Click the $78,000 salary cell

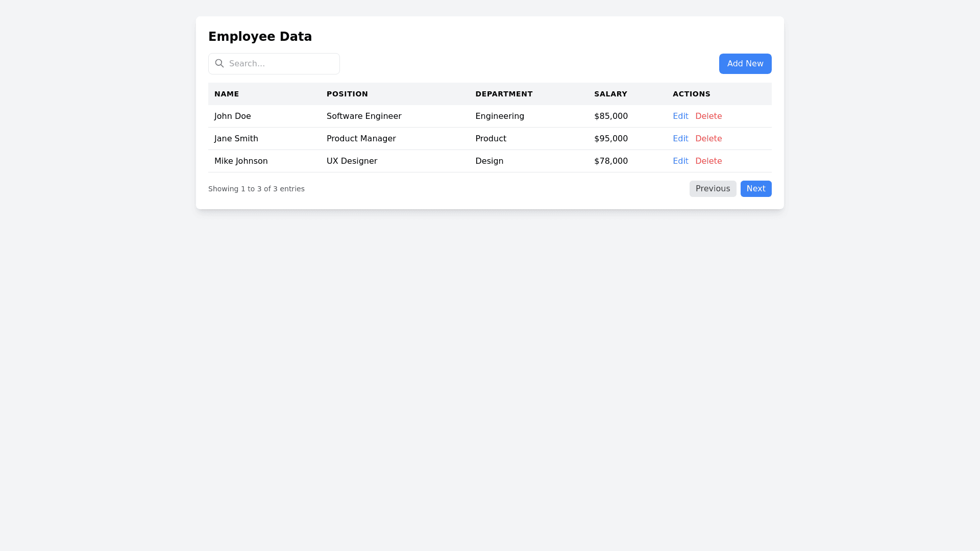(x=611, y=161)
